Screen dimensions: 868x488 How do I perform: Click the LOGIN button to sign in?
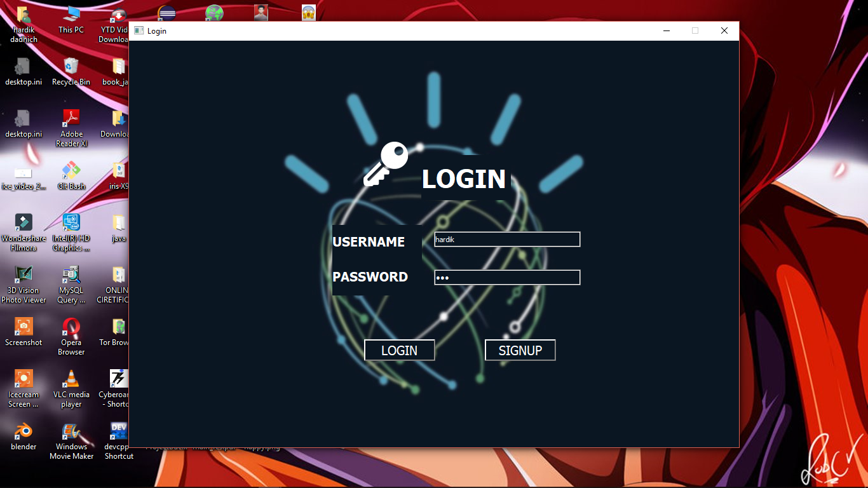pyautogui.click(x=399, y=350)
